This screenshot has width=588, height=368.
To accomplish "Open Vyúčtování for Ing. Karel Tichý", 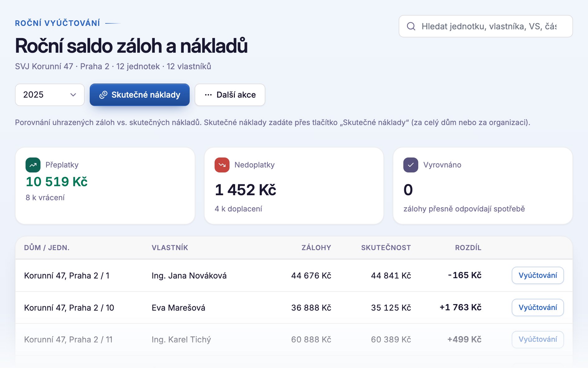I will (538, 339).
